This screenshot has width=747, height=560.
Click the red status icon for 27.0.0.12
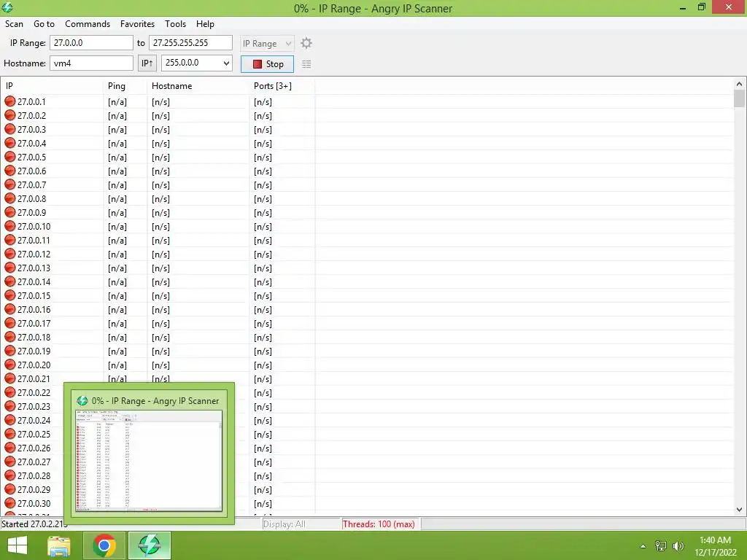(x=10, y=254)
